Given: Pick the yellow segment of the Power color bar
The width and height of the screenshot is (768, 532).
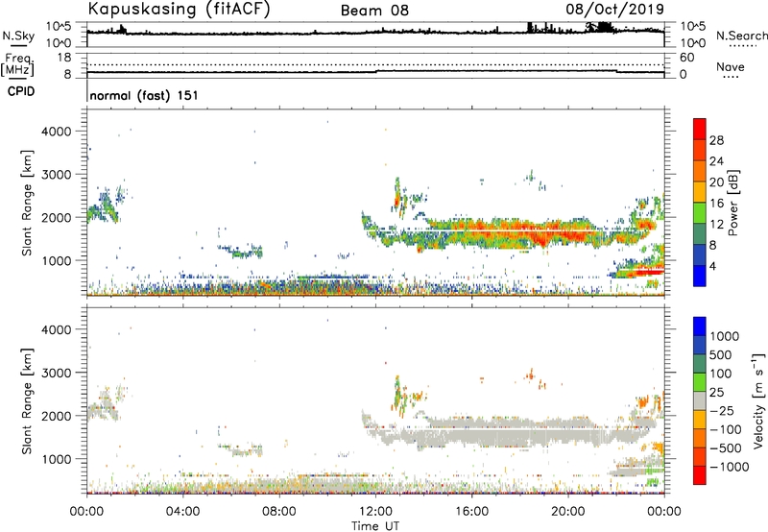Looking at the screenshot, I should click(700, 192).
